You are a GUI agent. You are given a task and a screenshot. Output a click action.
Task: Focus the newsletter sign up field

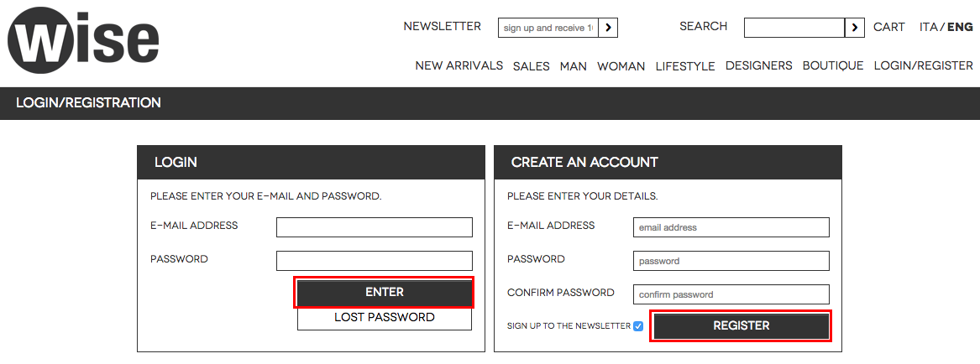click(x=548, y=28)
